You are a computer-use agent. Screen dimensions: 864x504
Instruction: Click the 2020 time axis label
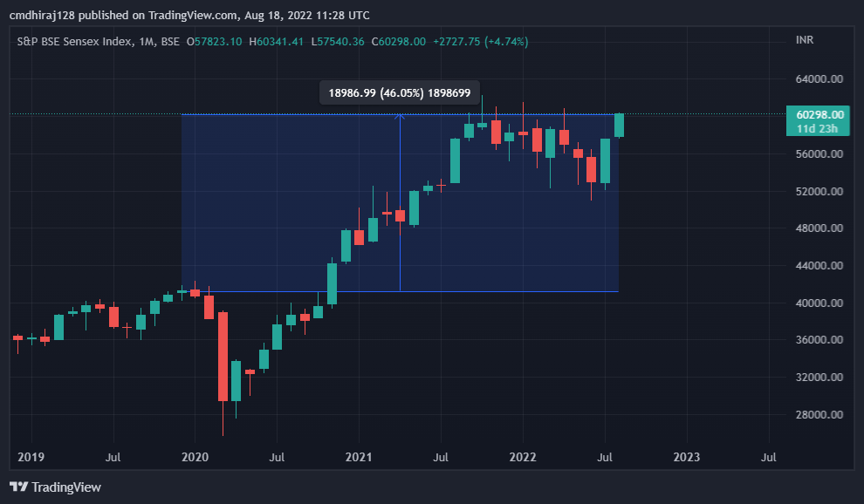coord(195,457)
